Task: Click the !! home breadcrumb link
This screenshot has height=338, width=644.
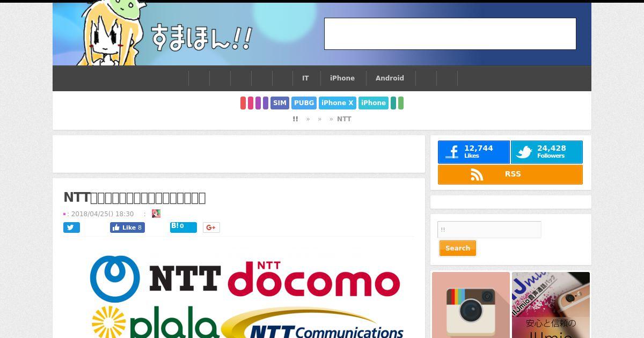Action: tap(295, 119)
